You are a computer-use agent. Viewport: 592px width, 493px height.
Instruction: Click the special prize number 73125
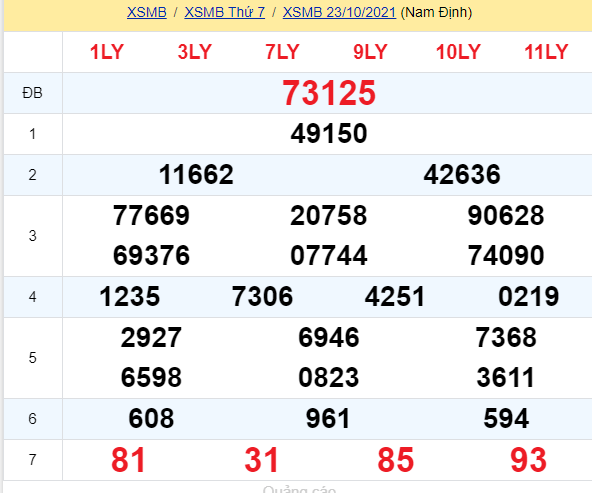tap(329, 93)
